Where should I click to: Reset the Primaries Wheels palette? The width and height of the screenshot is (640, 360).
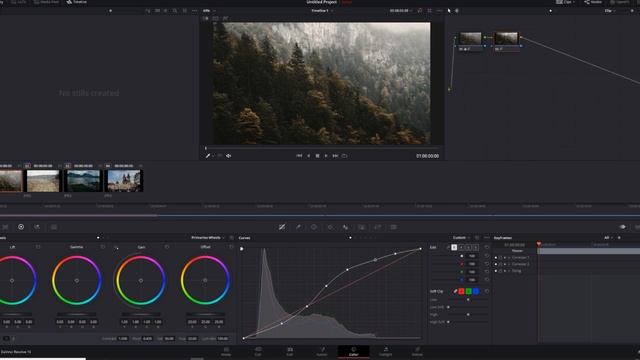pyautogui.click(x=231, y=238)
